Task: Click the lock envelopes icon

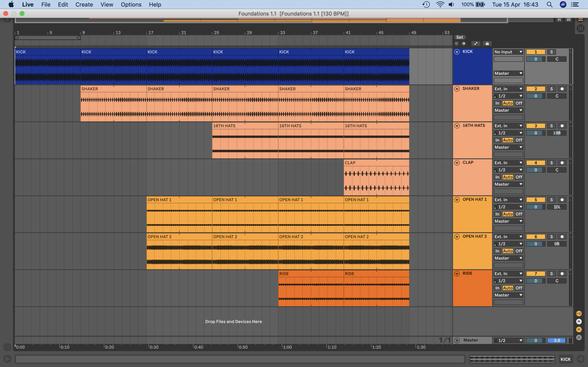Action: click(487, 43)
